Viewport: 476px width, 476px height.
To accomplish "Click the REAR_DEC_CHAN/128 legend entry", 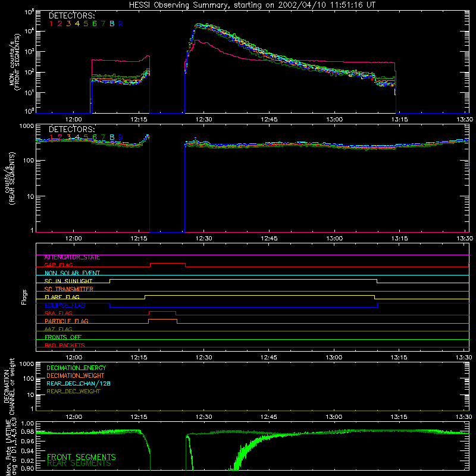I will point(79,384).
